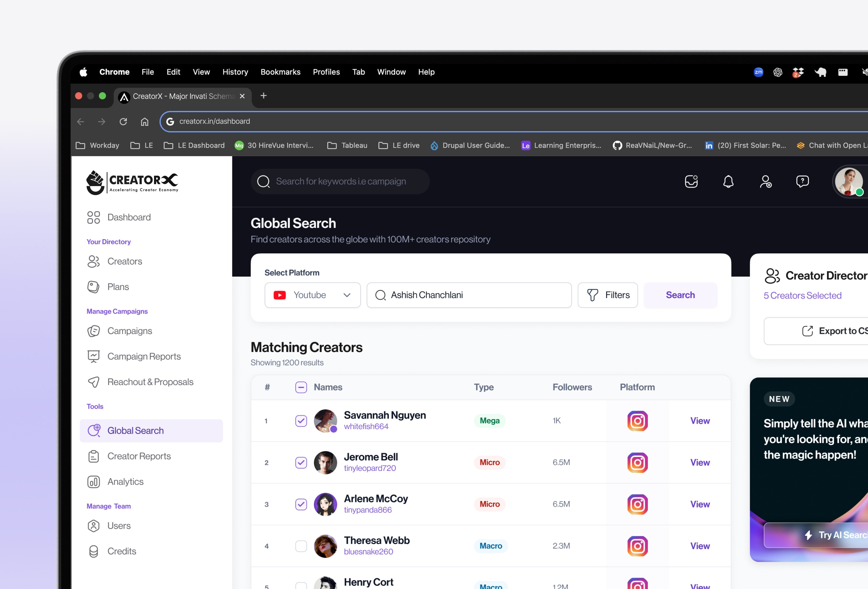Click the Try AI Search button
868x589 pixels.
(x=816, y=535)
